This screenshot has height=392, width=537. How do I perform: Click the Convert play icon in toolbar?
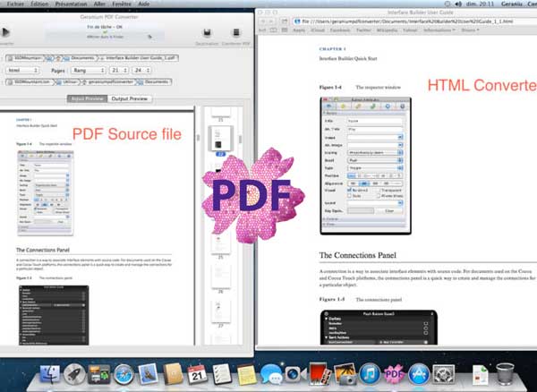tap(4, 32)
